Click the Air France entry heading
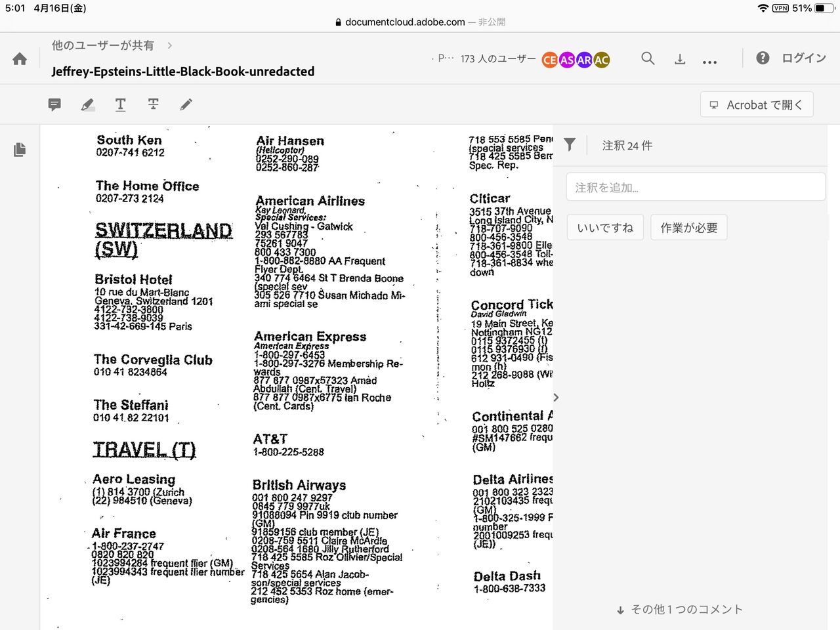The width and height of the screenshot is (840, 630). tap(124, 534)
